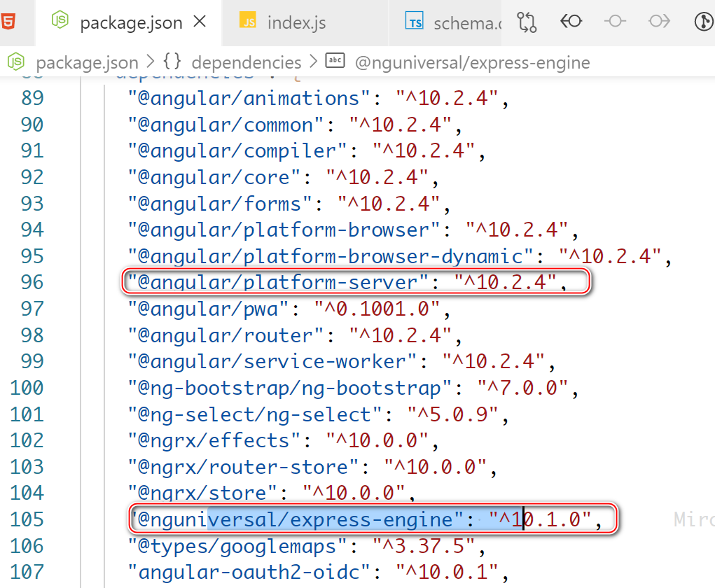Viewport: 715px width, 588px height.
Task: Click the "@angular/forms" key text
Action: 221,204
